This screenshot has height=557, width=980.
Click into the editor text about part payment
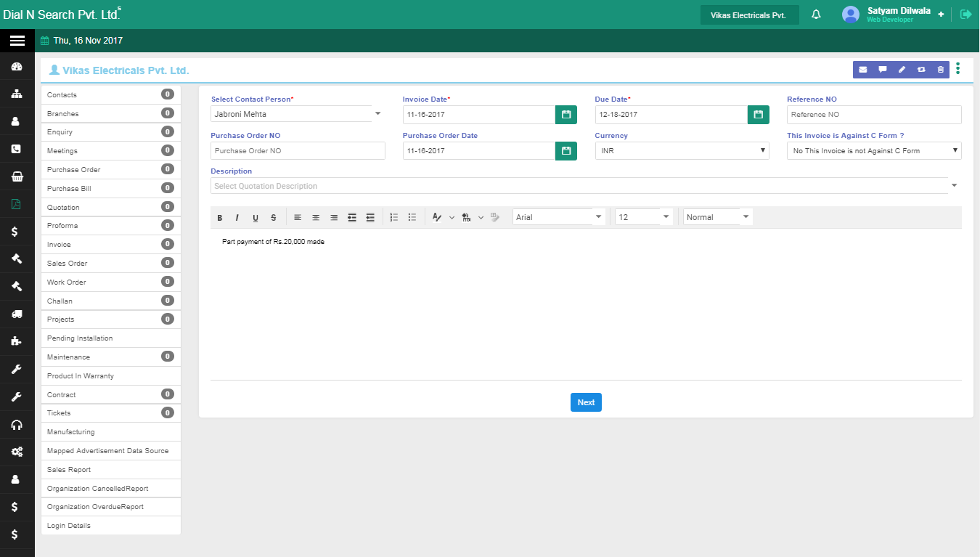tap(273, 241)
